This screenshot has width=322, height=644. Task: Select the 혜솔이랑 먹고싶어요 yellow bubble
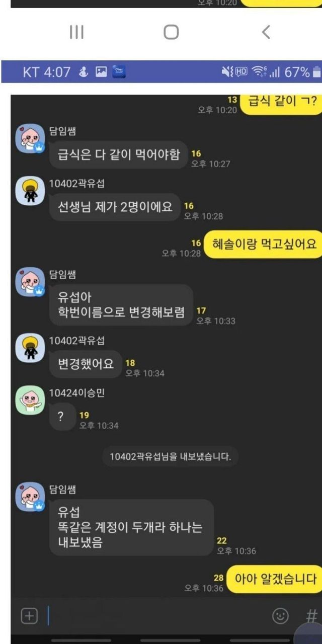tap(264, 245)
